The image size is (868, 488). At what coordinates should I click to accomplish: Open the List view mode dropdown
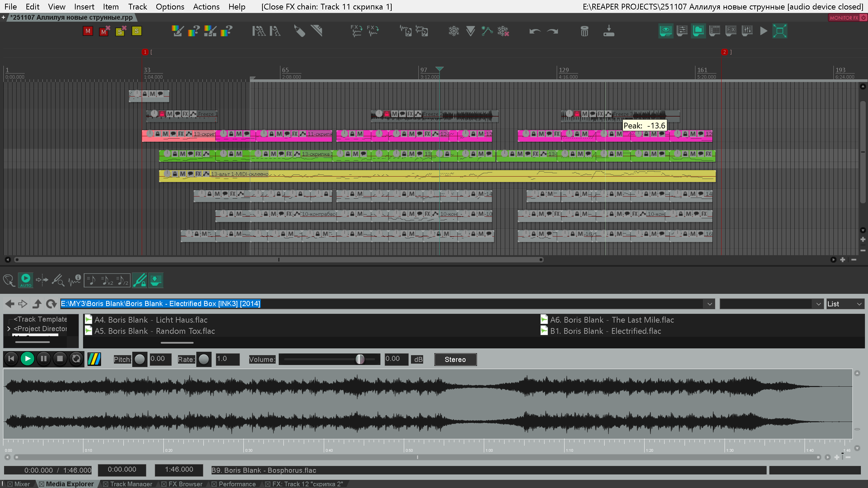845,304
